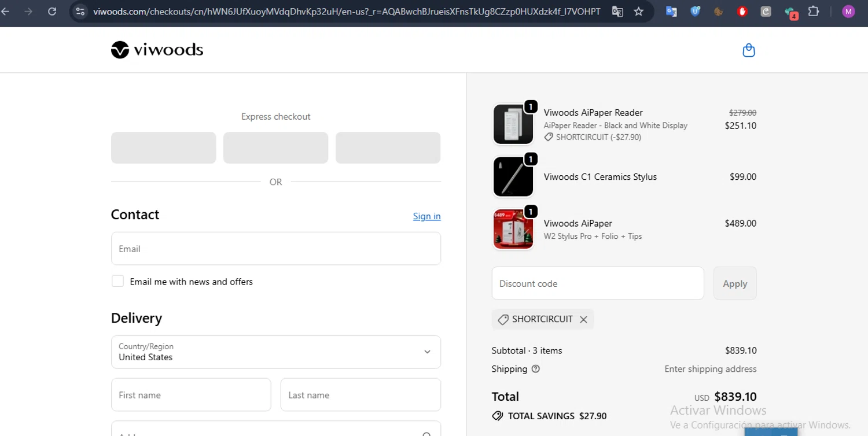
Task: Click the Enter shipping address text
Action: pos(710,369)
